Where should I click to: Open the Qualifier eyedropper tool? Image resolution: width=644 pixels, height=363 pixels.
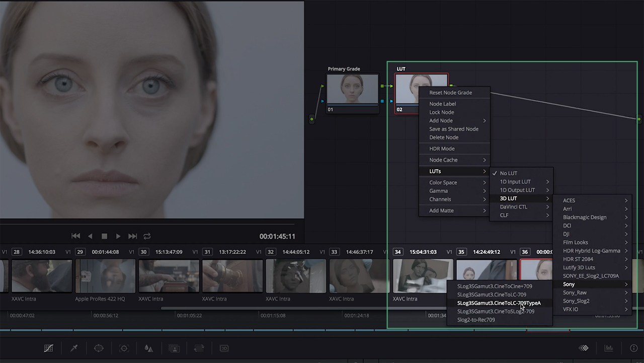coord(73,348)
